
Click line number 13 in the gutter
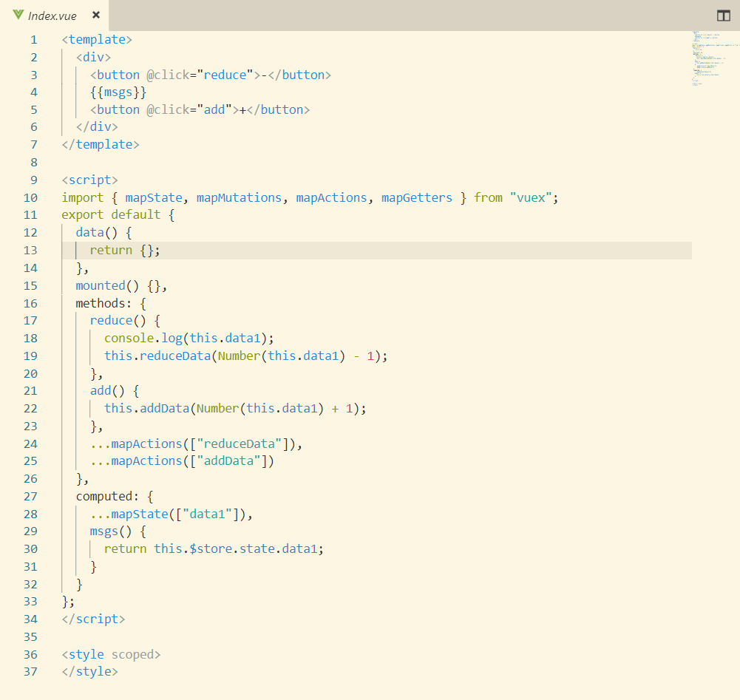pyautogui.click(x=30, y=251)
